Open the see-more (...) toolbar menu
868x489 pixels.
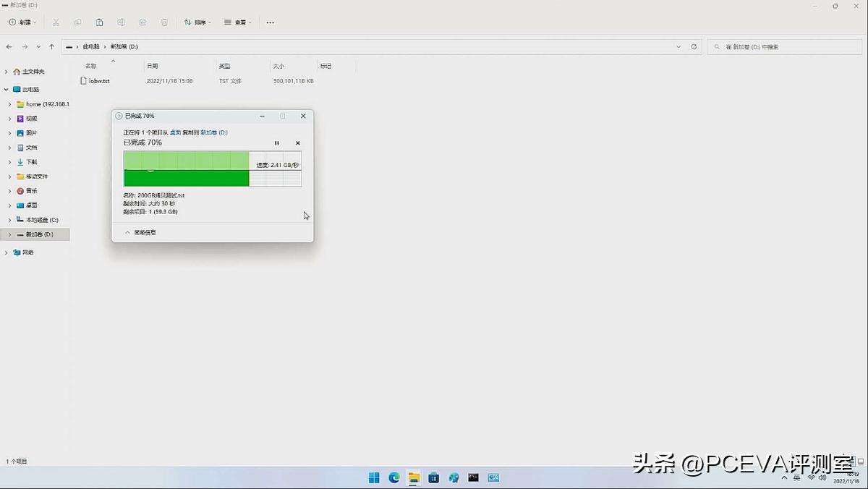pyautogui.click(x=270, y=22)
